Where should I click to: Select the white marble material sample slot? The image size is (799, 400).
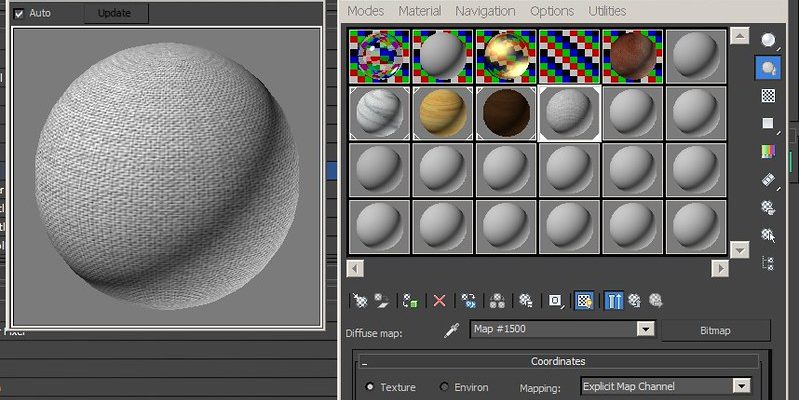[x=379, y=113]
